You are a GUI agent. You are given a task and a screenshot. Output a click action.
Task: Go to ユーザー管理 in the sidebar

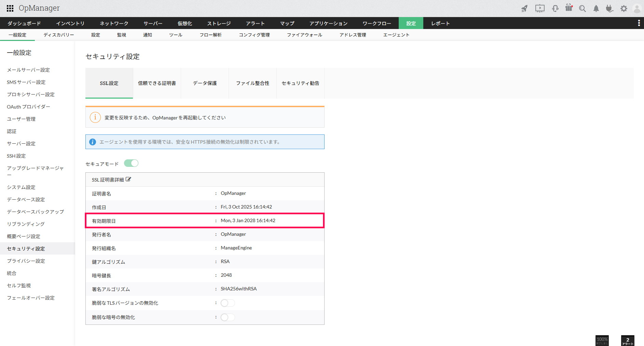pos(21,119)
